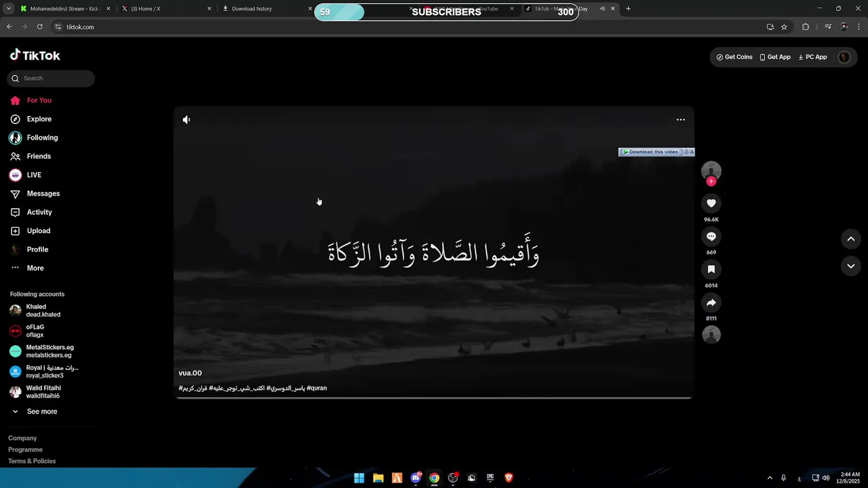Open the LIVE section

[x=26, y=175]
